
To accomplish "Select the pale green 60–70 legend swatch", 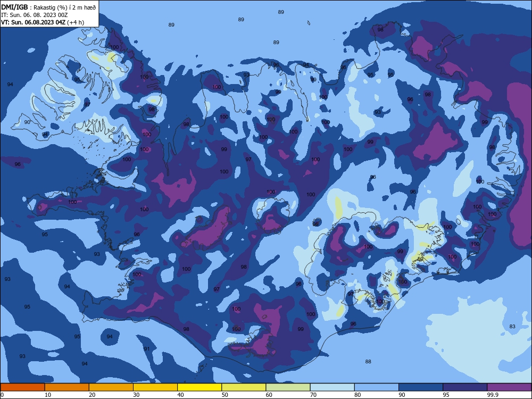I will tap(288, 387).
